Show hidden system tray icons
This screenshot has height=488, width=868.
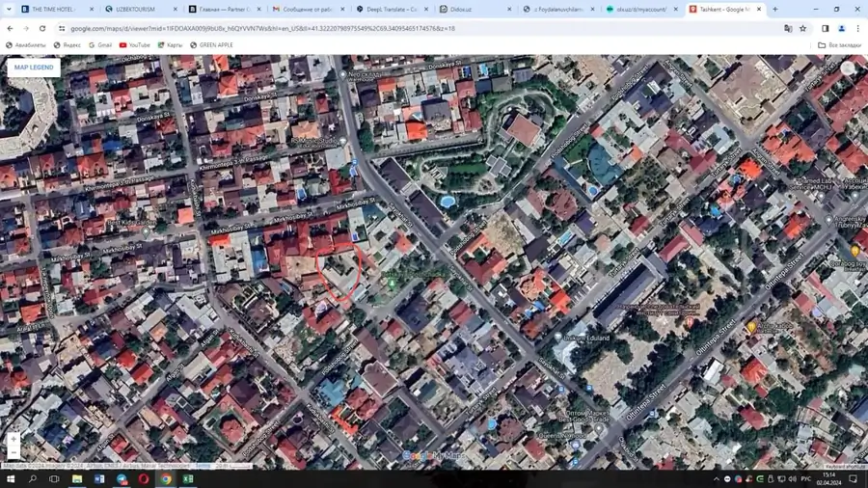coord(717,479)
